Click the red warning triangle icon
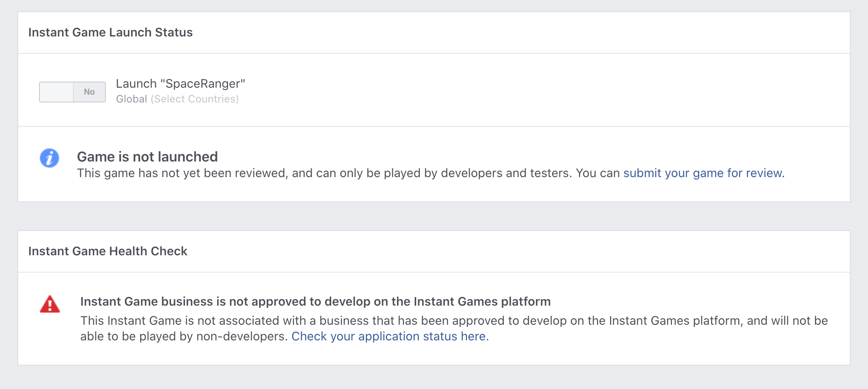Viewport: 868px width, 389px height. [x=50, y=304]
